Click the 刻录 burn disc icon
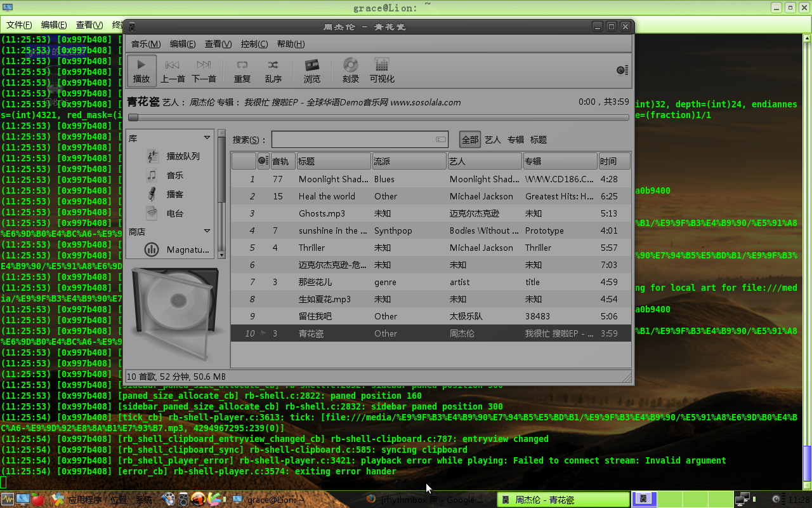This screenshot has width=812, height=508. point(351,70)
